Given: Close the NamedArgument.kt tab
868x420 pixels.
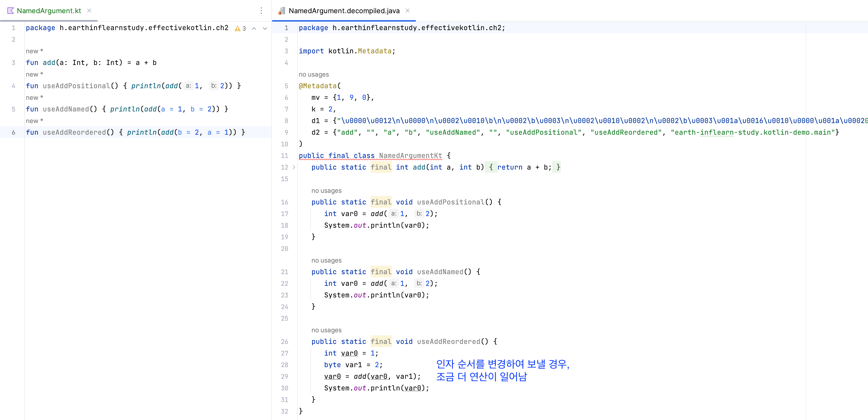Looking at the screenshot, I should pyautogui.click(x=89, y=11).
